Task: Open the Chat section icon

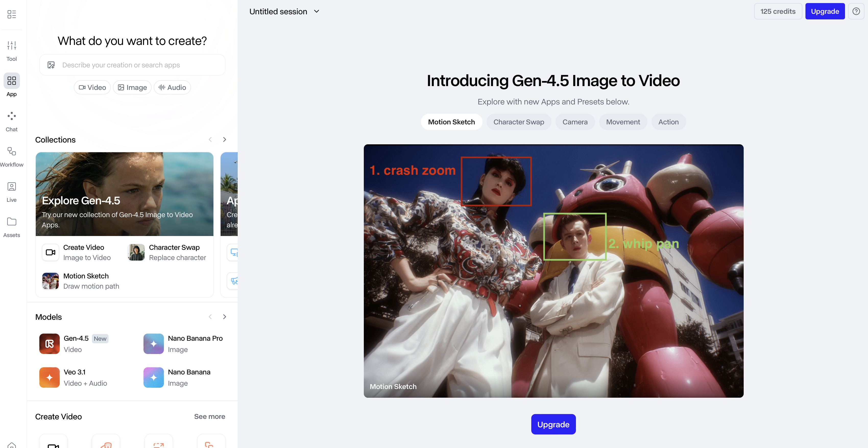Action: tap(11, 121)
